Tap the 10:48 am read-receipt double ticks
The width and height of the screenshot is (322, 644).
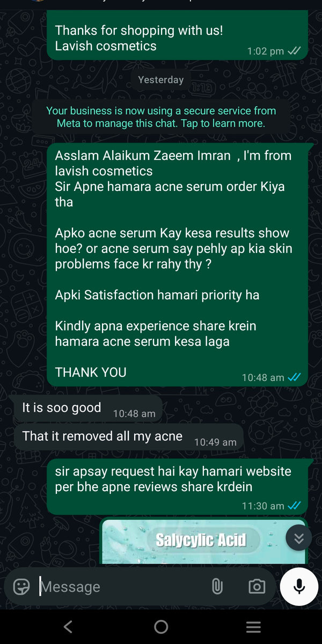(294, 377)
